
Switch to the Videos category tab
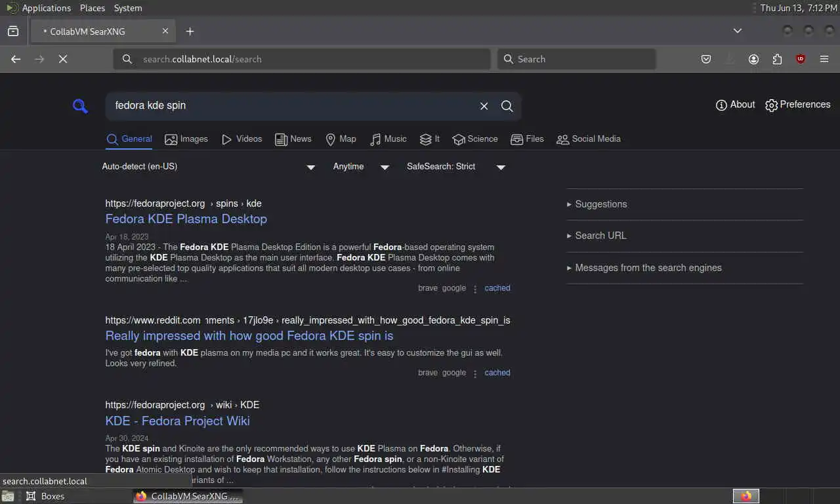click(x=241, y=139)
